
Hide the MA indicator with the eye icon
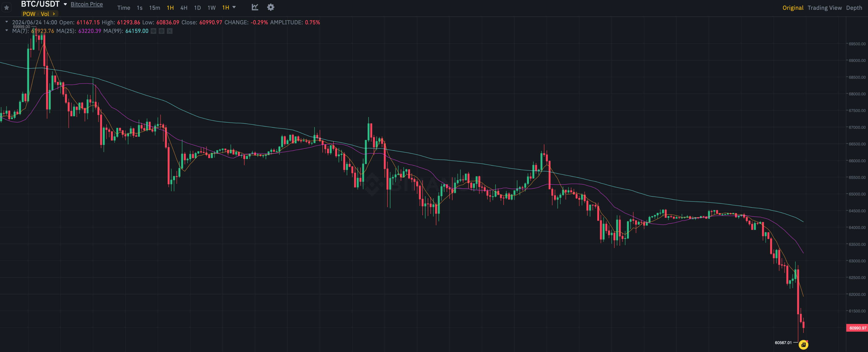153,31
